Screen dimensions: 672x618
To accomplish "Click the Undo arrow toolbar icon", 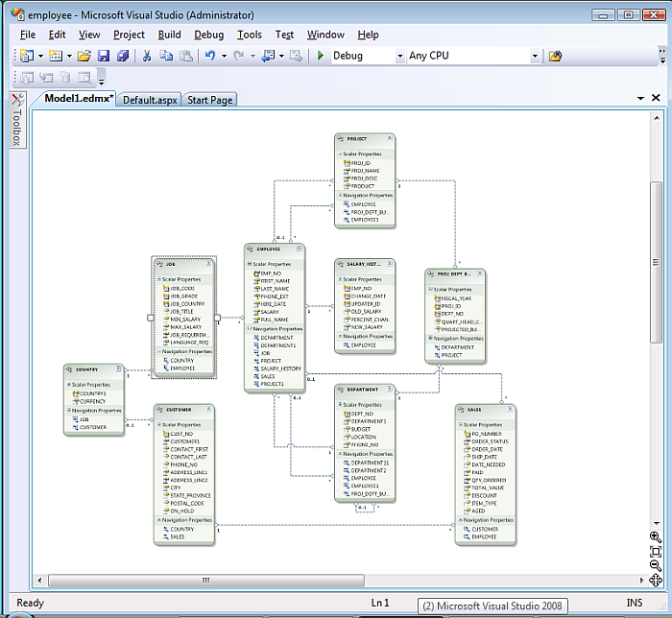I will click(x=209, y=56).
